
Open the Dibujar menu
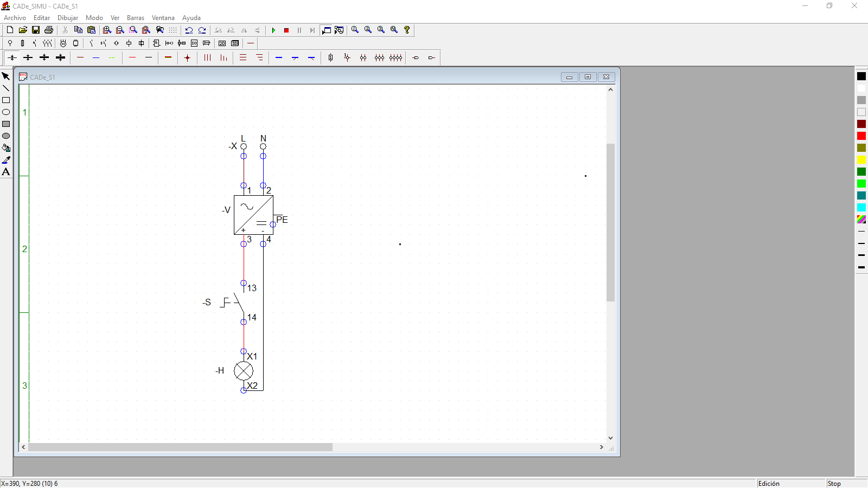[68, 18]
